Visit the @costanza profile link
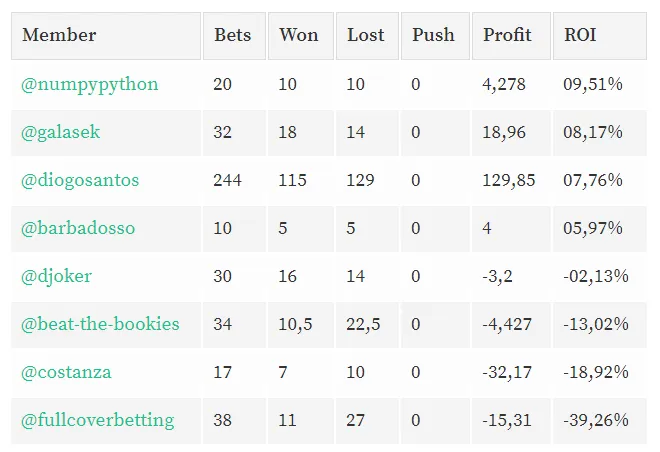The width and height of the screenshot is (660, 452). click(66, 372)
